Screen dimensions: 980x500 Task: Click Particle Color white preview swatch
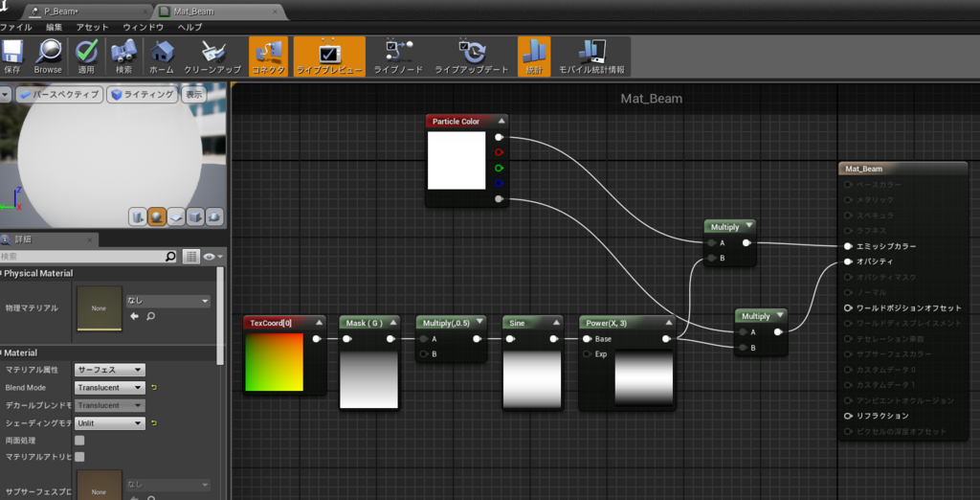pos(457,160)
